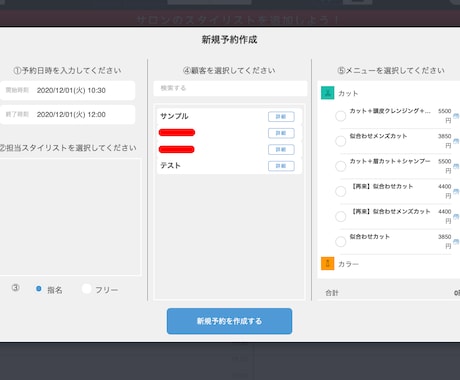Select the フリー radio option
The height and width of the screenshot is (380, 460).
pos(86,289)
